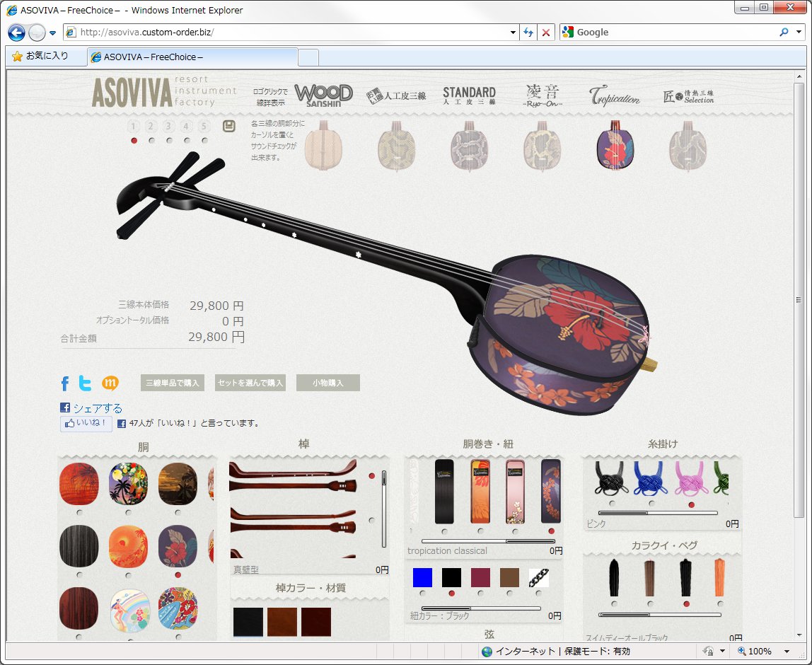The height and width of the screenshot is (665, 812).
Task: Select the black itokake knot
Action: pos(612,478)
